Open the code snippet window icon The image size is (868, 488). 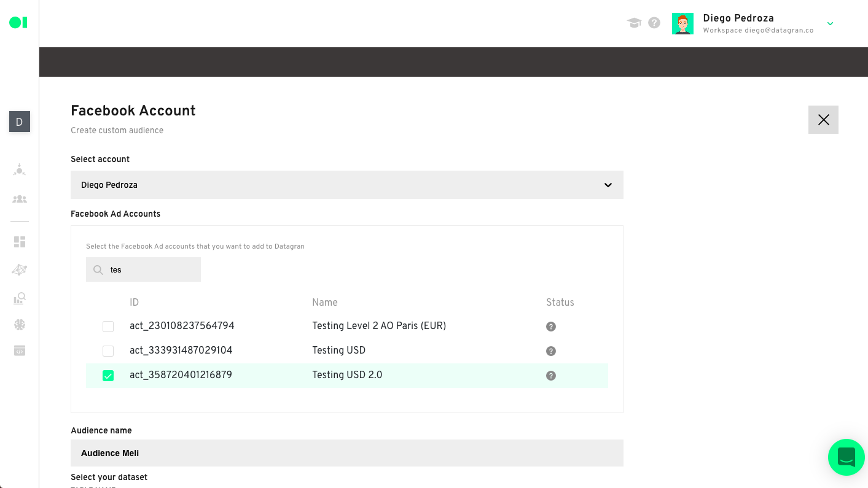pyautogui.click(x=20, y=351)
